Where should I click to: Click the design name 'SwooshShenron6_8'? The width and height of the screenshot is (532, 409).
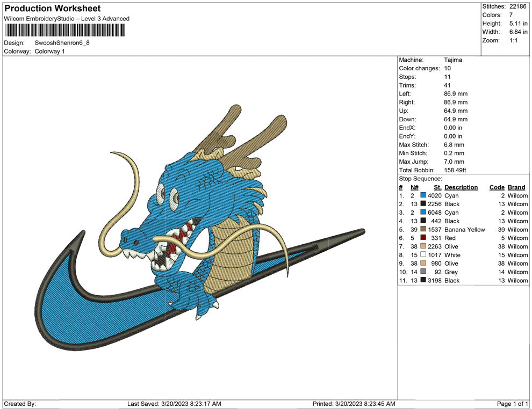(x=62, y=43)
